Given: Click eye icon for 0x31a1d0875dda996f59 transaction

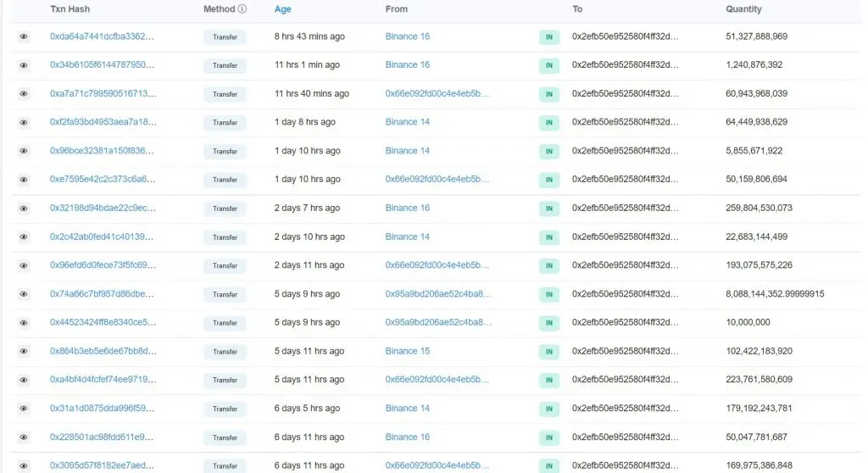Looking at the screenshot, I should [23, 409].
